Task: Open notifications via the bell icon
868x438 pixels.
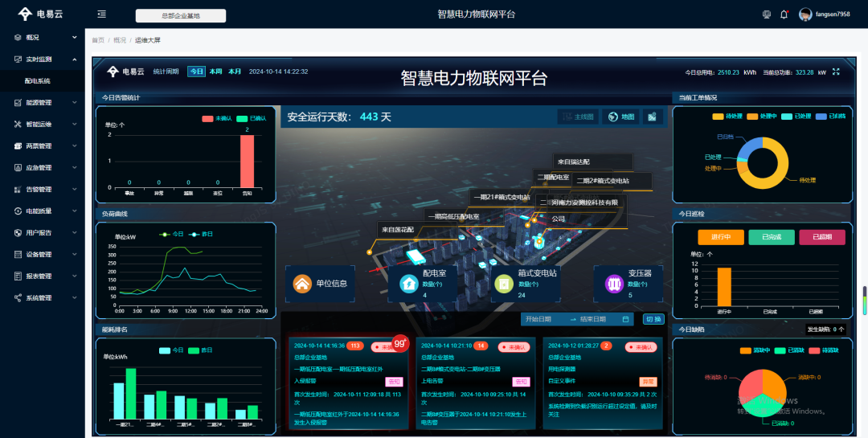Action: tap(784, 14)
